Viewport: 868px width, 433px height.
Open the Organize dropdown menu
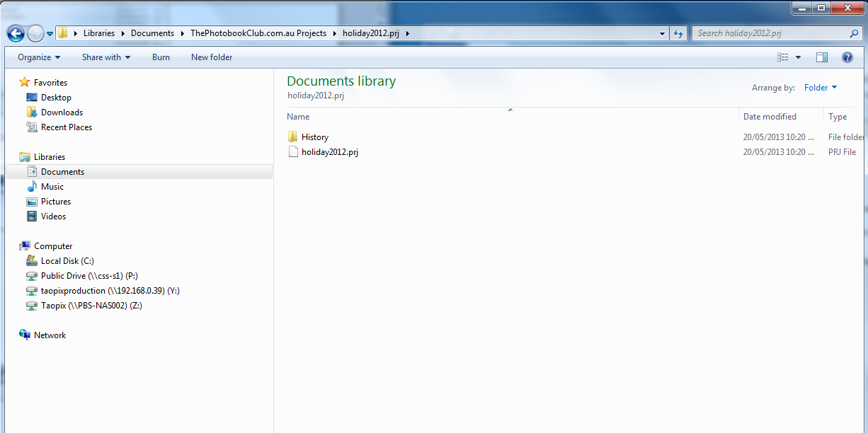click(x=39, y=57)
